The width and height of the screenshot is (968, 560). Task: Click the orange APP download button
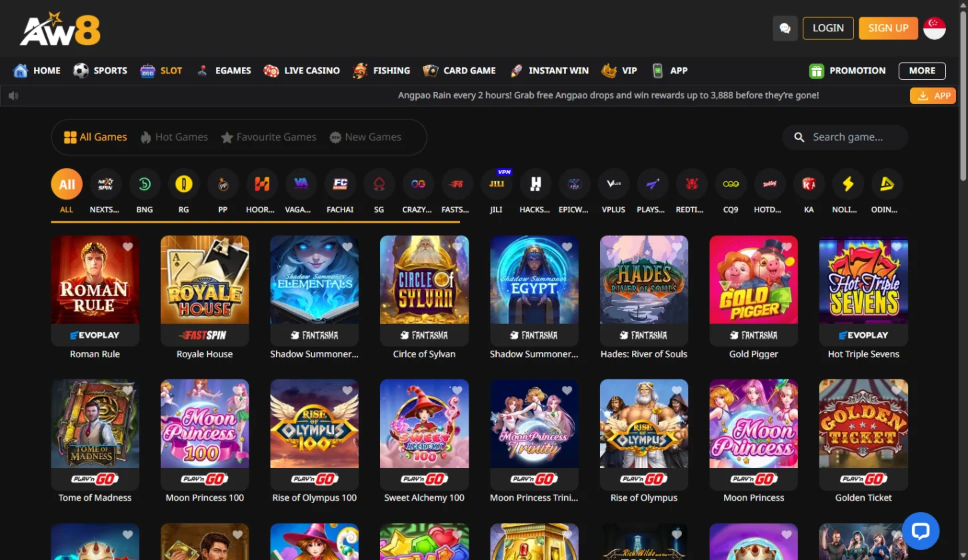coord(933,96)
